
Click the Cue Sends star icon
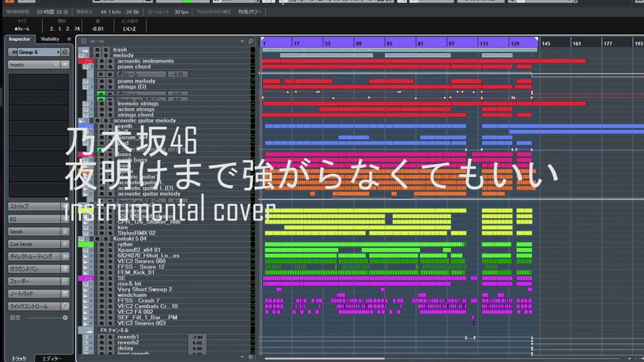click(x=65, y=244)
